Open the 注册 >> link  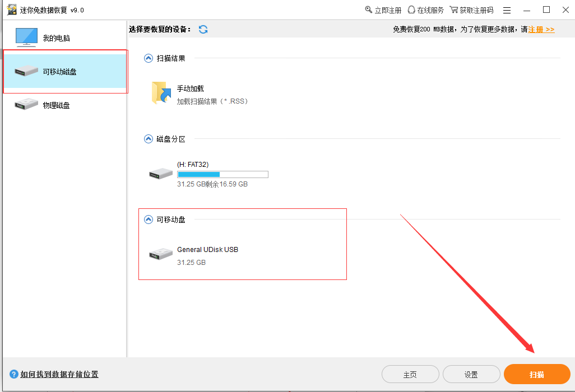(541, 29)
